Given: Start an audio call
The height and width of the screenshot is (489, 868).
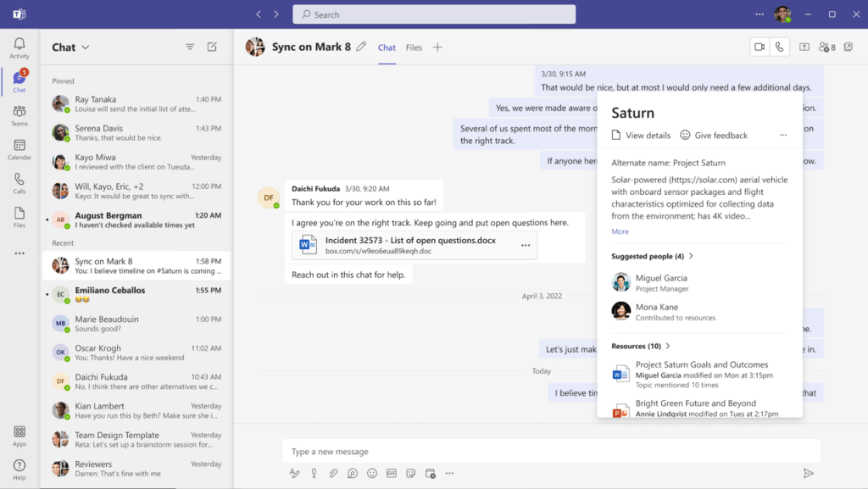Looking at the screenshot, I should [779, 47].
